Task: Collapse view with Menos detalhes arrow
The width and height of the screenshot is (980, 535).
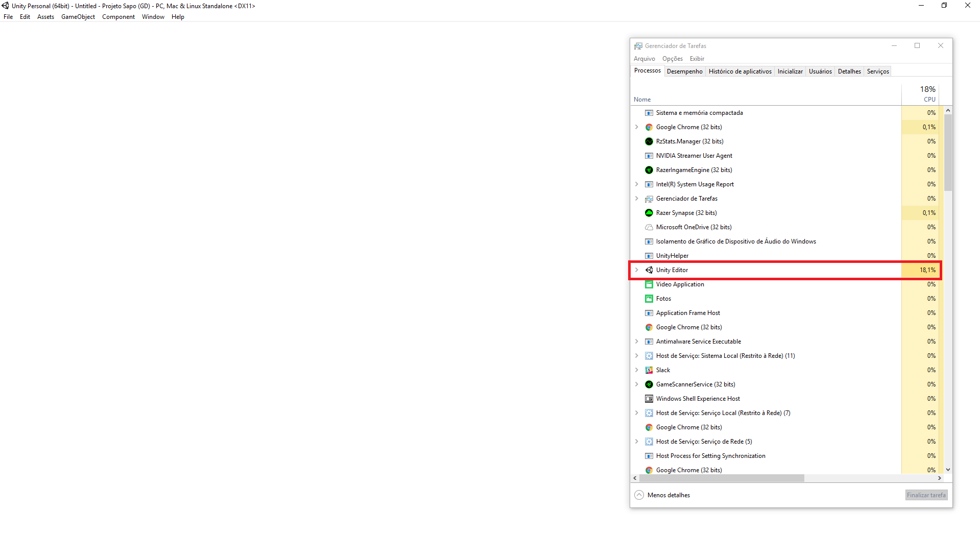Action: pyautogui.click(x=639, y=495)
